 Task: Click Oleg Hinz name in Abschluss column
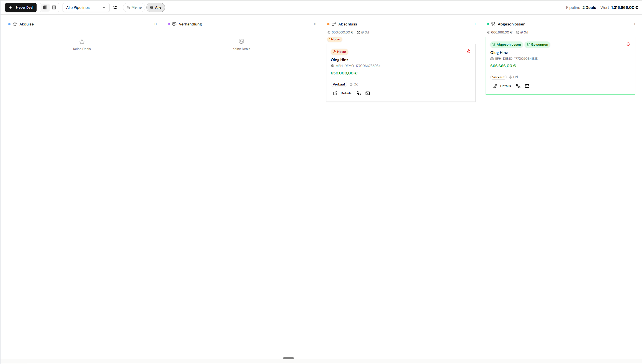pyautogui.click(x=339, y=60)
